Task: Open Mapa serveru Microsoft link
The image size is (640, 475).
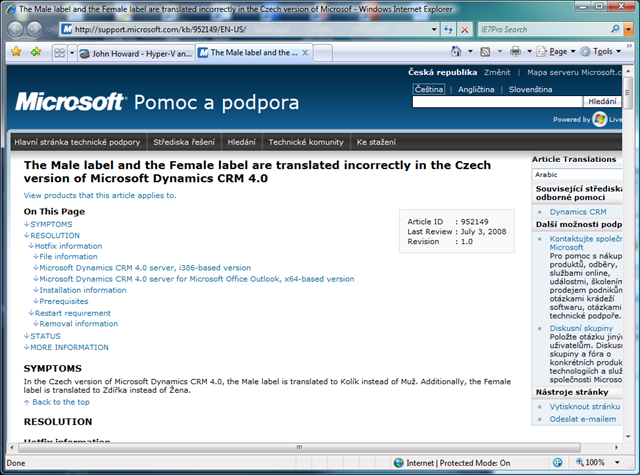Action: coord(574,72)
